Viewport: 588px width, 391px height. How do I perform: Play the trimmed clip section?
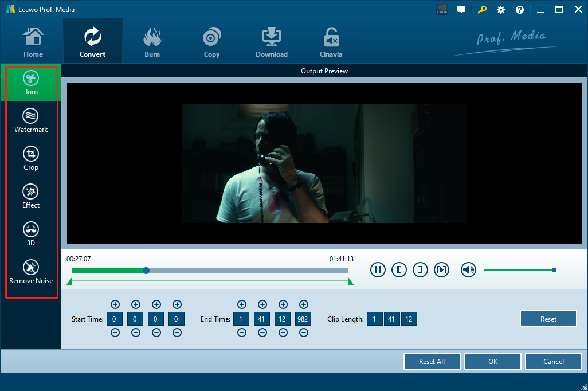(441, 270)
